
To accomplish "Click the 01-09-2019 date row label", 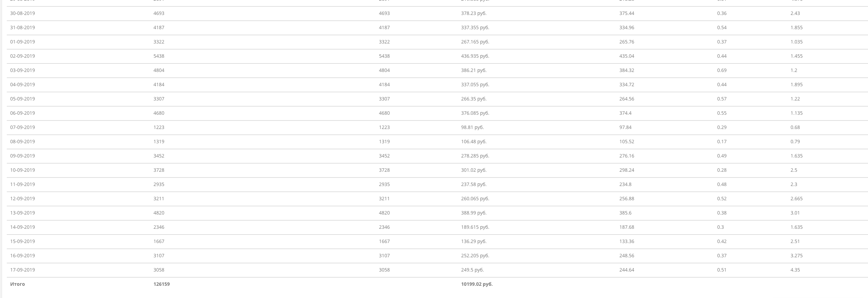I will pos(22,42).
